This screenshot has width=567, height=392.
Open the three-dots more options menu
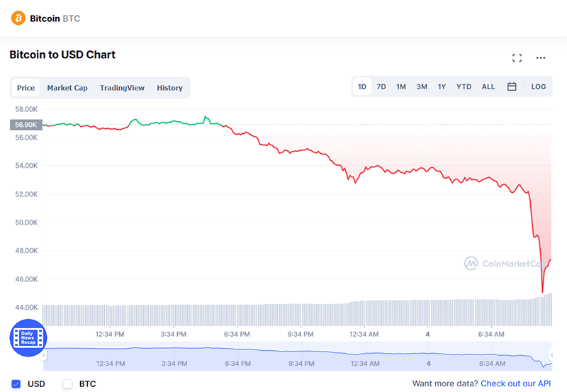point(541,58)
